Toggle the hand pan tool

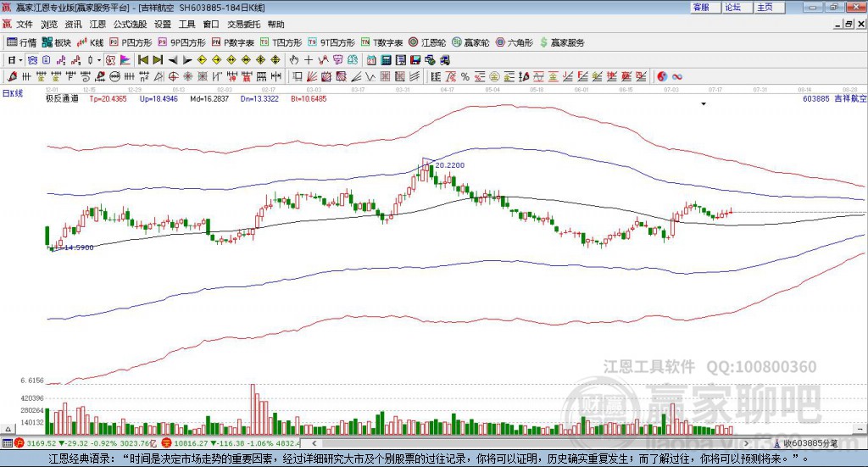tap(294, 60)
